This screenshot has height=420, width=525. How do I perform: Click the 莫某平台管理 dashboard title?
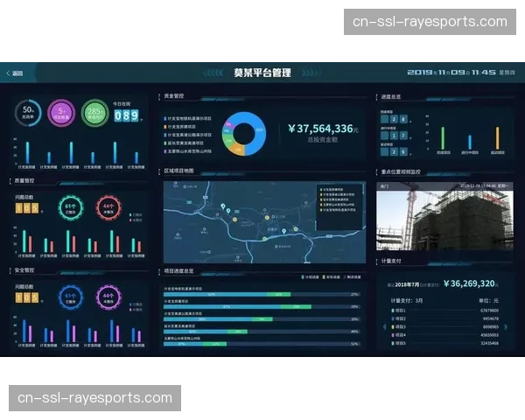262,73
